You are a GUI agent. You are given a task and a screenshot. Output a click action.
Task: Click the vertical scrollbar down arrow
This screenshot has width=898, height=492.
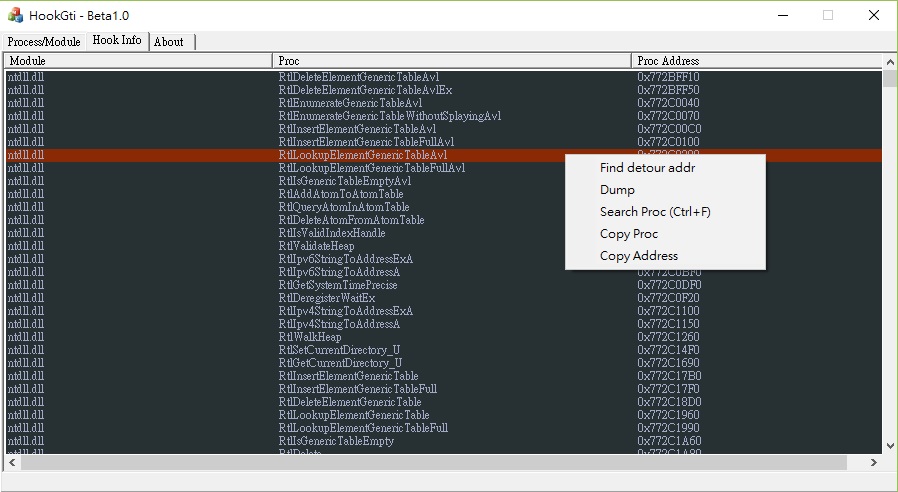click(x=889, y=446)
